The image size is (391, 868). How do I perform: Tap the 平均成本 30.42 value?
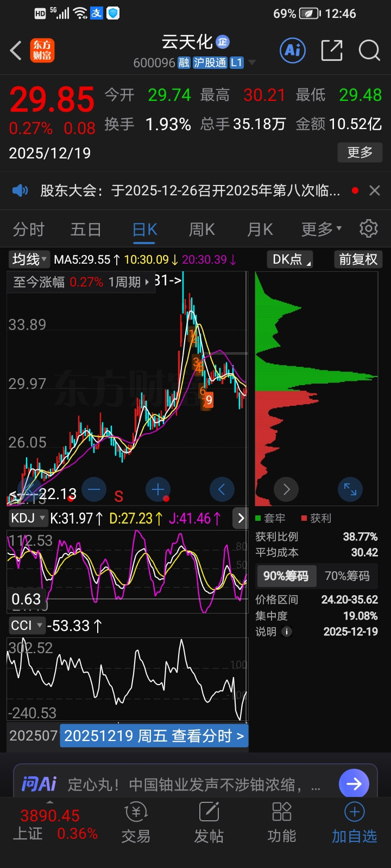[364, 552]
